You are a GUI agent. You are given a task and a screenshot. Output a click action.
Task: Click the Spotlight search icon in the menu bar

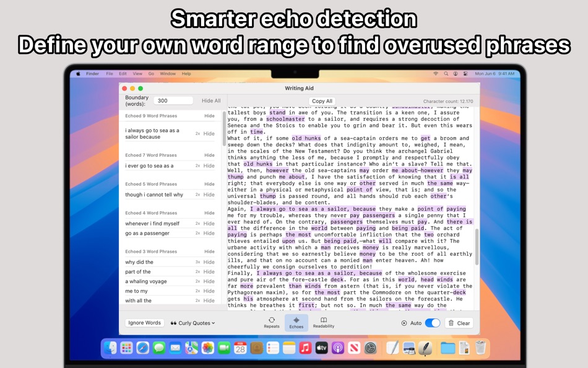pos(446,72)
